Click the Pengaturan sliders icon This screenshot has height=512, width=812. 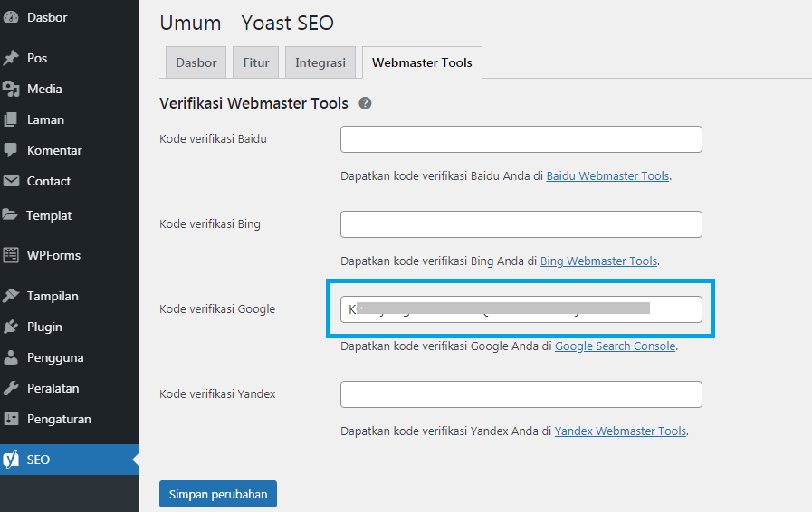[10, 419]
